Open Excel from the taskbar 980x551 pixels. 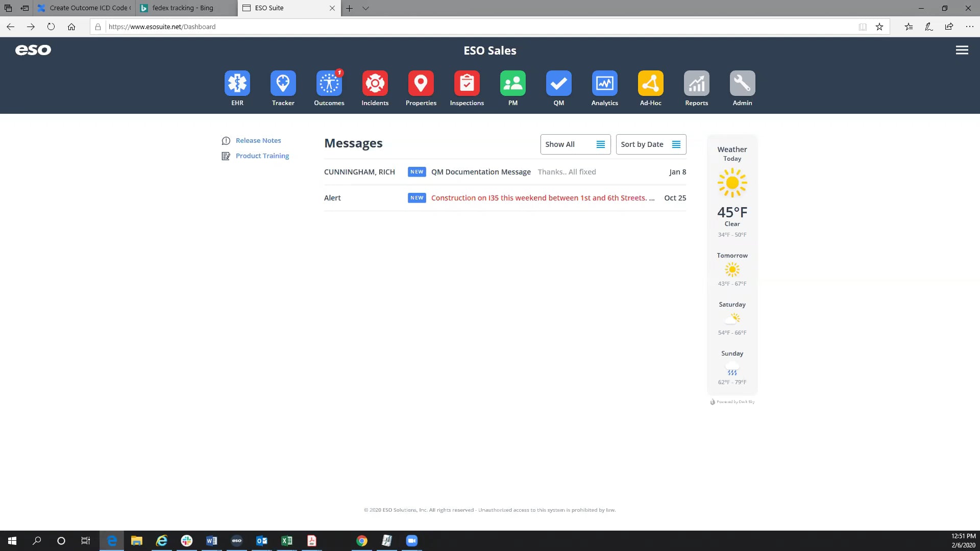click(x=287, y=541)
